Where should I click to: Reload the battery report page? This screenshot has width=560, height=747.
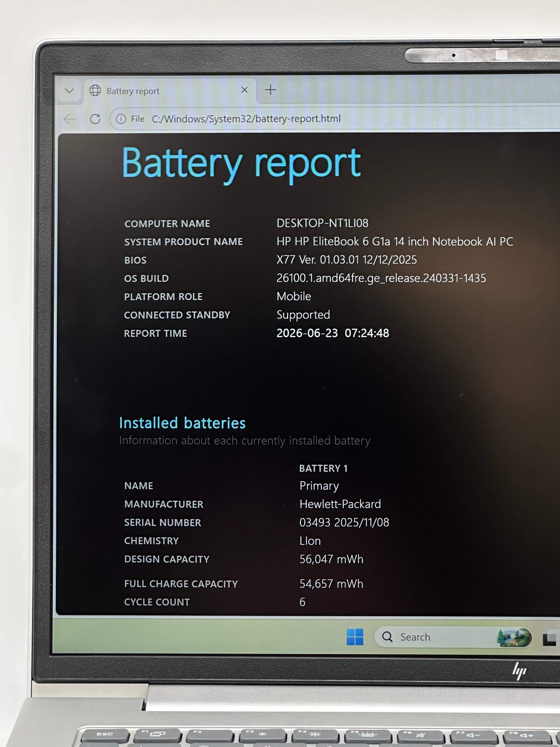pyautogui.click(x=95, y=119)
